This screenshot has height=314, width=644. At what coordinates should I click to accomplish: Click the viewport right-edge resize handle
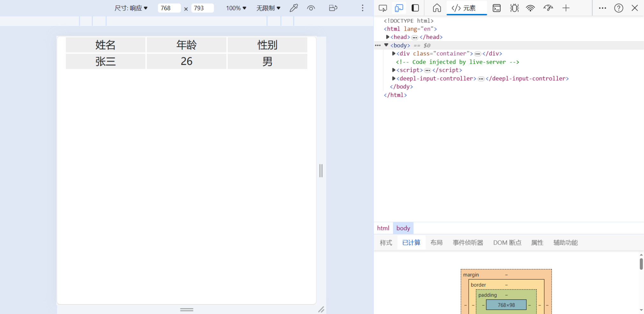pyautogui.click(x=321, y=171)
